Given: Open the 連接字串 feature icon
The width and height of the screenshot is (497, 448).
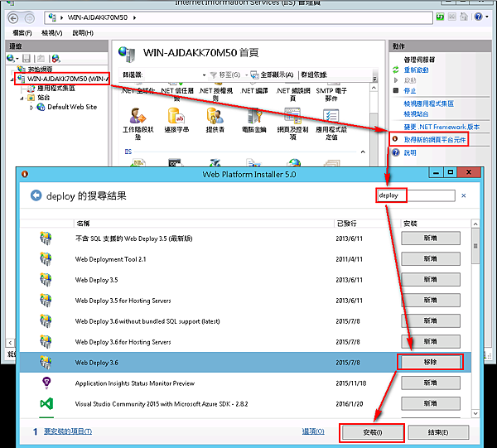Looking at the screenshot, I should pyautogui.click(x=176, y=116).
